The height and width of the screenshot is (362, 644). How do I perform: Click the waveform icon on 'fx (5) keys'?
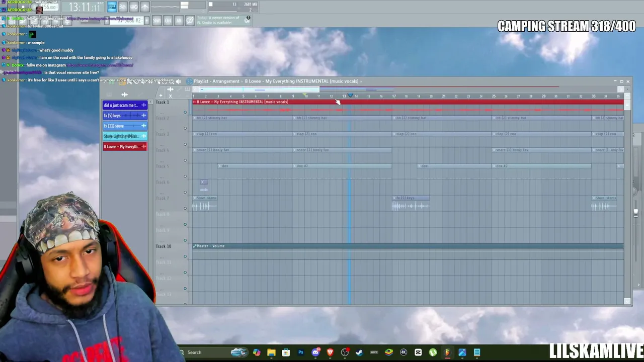click(x=143, y=116)
